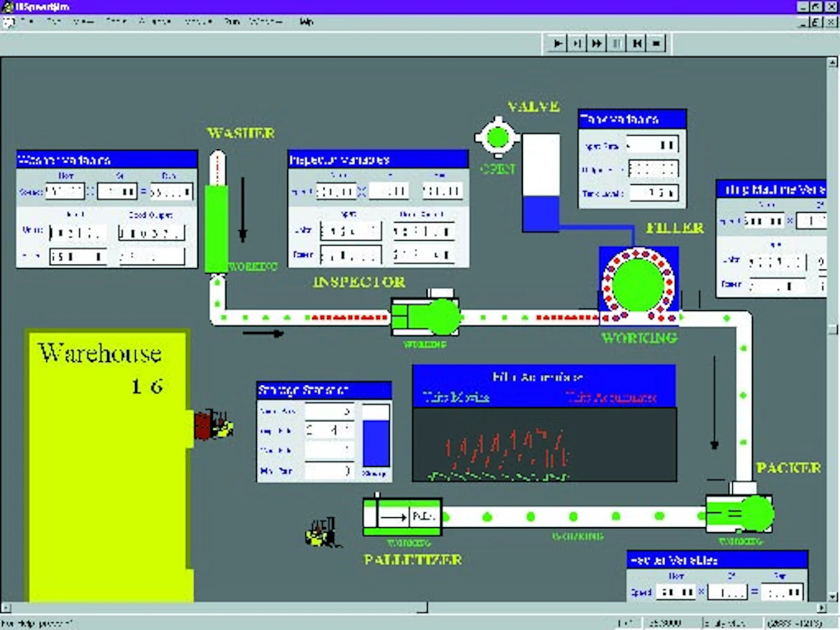This screenshot has height=630, width=840.
Task: Click the blue liquid tank level indicator
Action: 541,213
